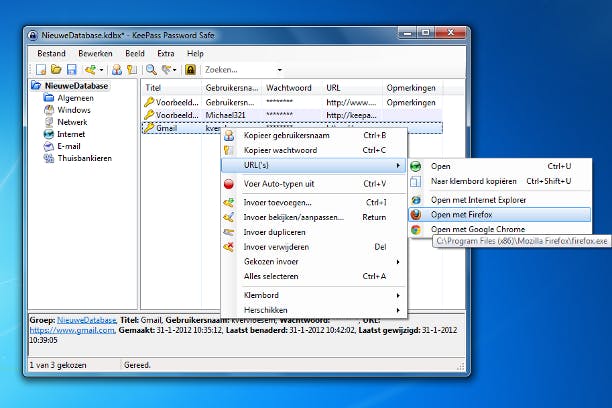The width and height of the screenshot is (612, 408).
Task: Choose Voer Auto-typen uit
Action: point(314,184)
